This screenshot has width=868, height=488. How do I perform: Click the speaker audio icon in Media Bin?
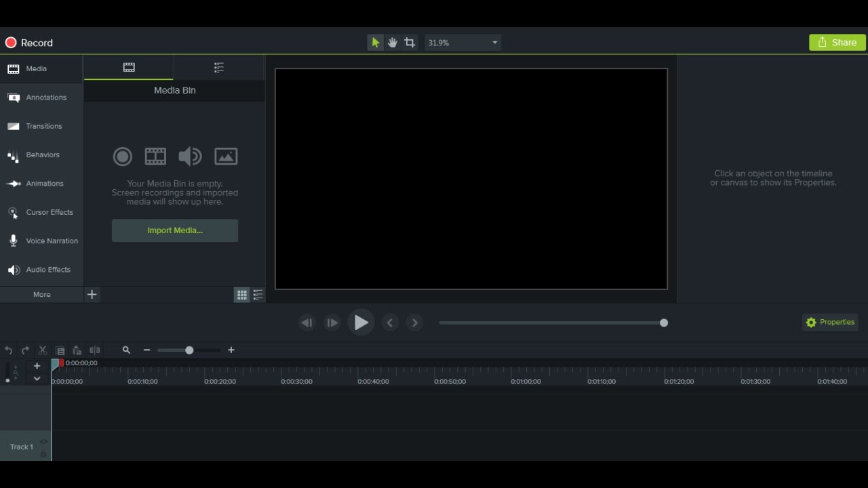pos(190,157)
